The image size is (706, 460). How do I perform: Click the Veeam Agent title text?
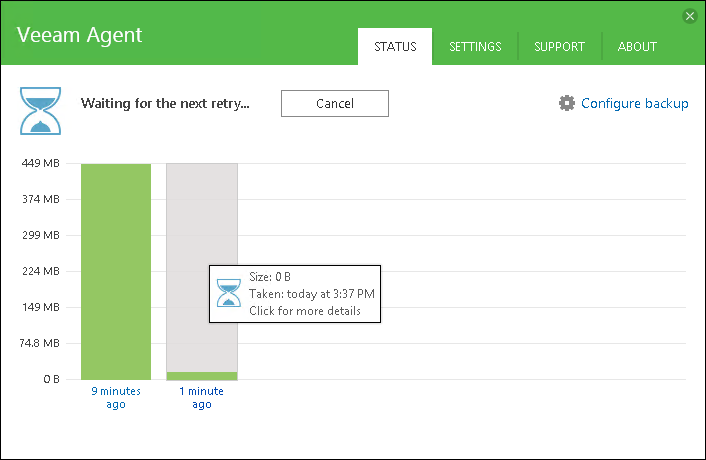pyautogui.click(x=80, y=35)
